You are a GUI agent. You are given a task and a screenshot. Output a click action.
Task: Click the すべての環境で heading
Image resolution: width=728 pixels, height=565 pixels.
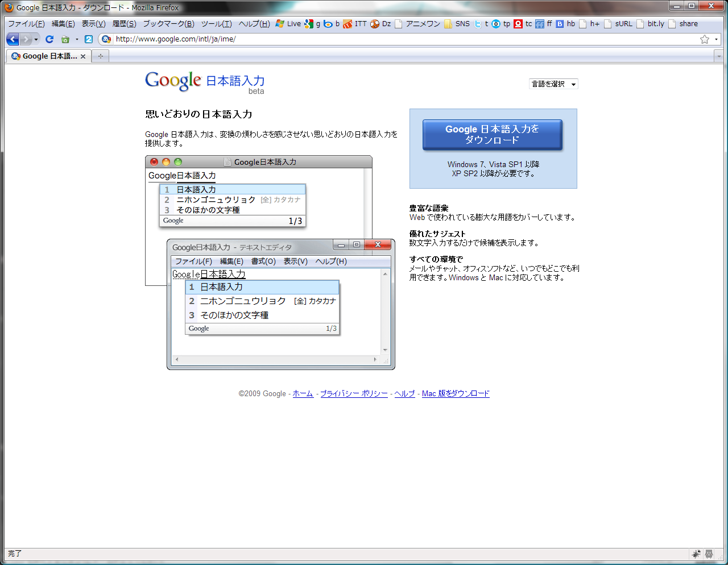[x=436, y=259]
